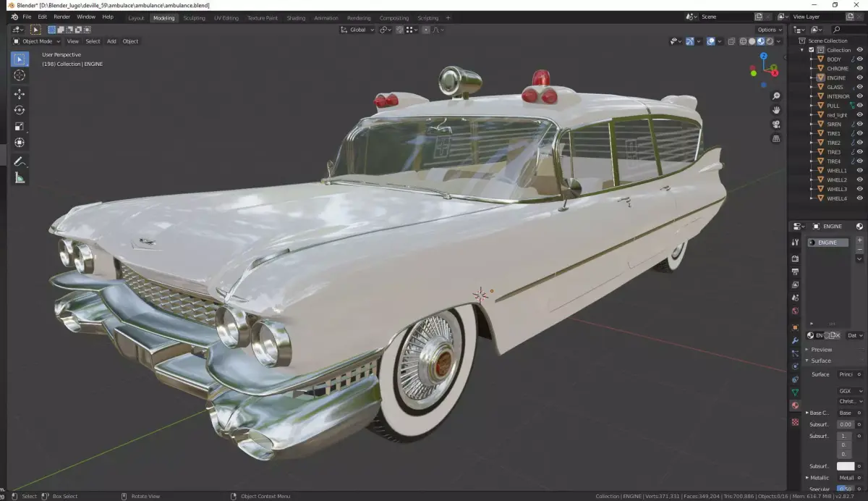Adjust the Subsurface 0.00 value slider
The height and width of the screenshot is (501, 868).
coord(846,424)
